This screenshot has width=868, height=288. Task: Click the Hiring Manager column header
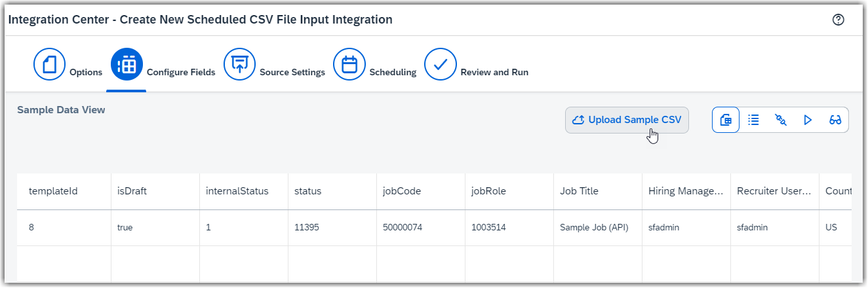(686, 191)
